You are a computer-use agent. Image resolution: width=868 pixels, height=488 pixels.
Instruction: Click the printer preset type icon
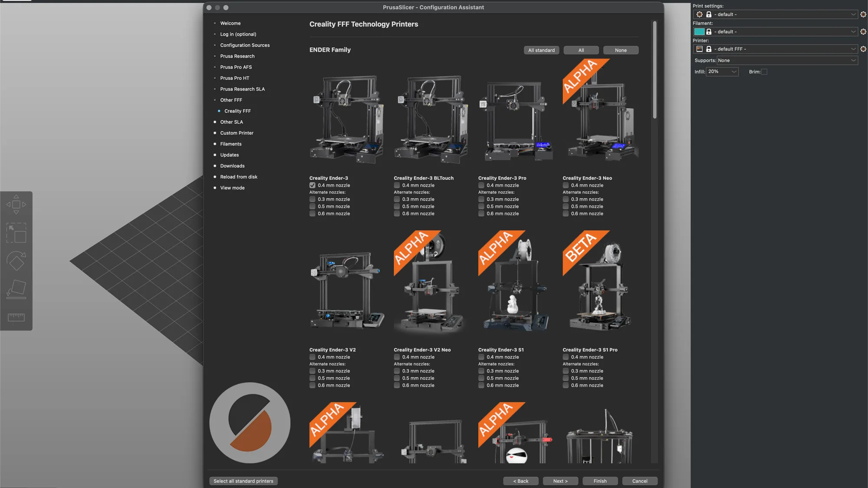click(700, 49)
